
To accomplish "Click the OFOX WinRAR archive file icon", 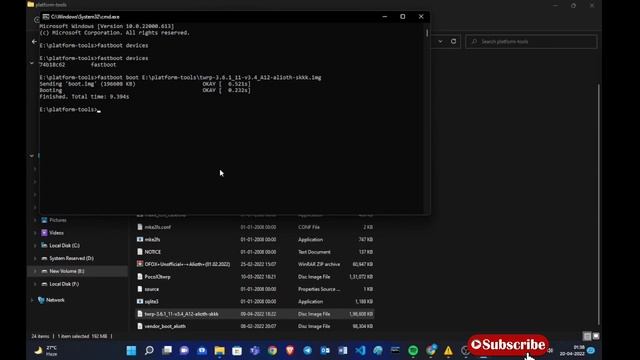I will pyautogui.click(x=140, y=264).
